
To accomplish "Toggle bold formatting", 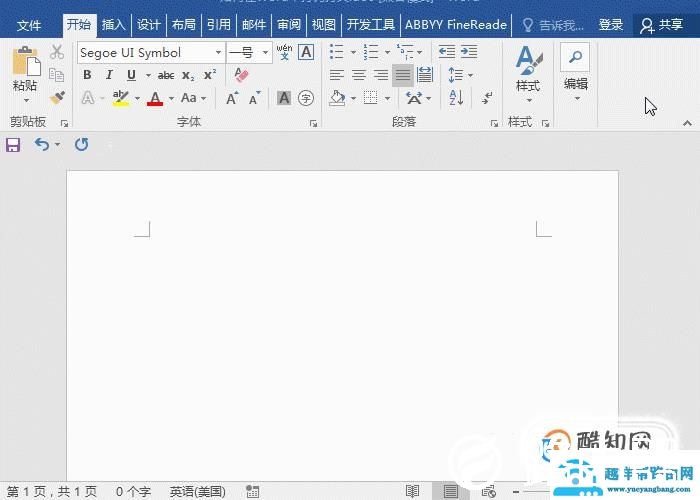I will click(88, 75).
